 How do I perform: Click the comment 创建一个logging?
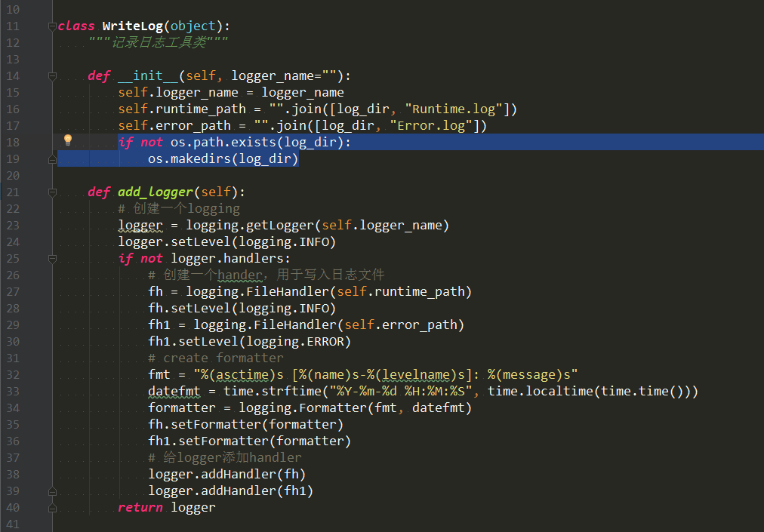click(x=179, y=208)
